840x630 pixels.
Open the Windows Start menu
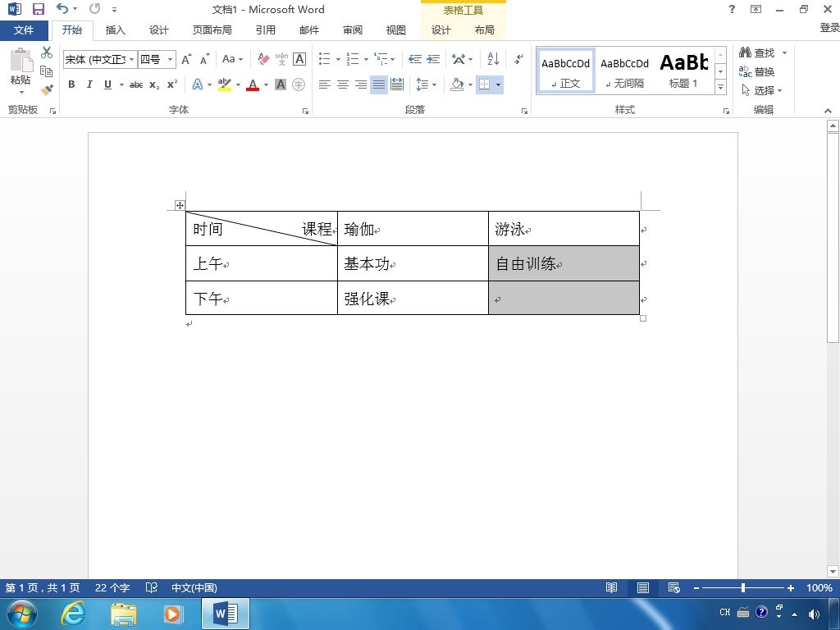tap(22, 614)
